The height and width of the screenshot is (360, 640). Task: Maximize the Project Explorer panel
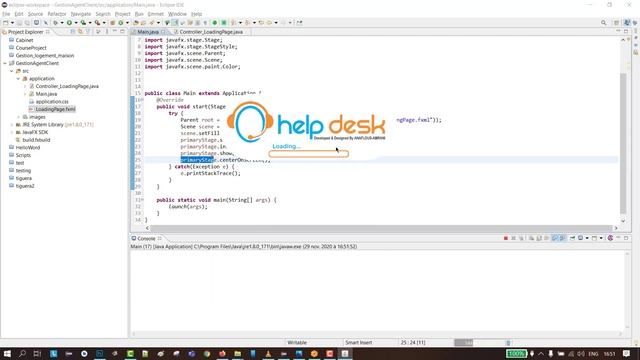[122, 31]
